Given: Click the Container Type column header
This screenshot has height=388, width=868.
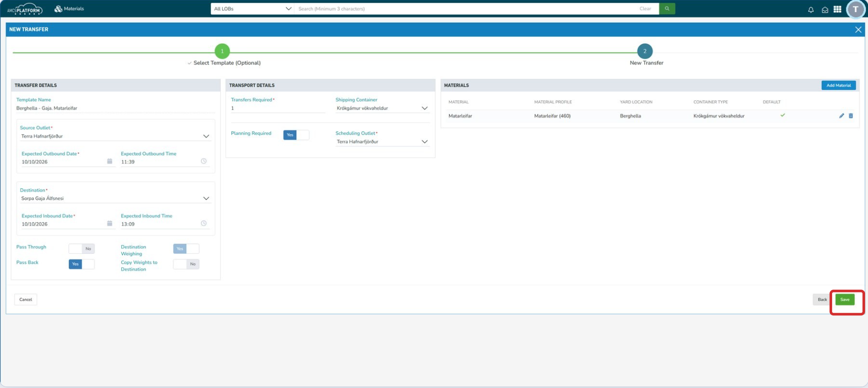Looking at the screenshot, I should 710,102.
